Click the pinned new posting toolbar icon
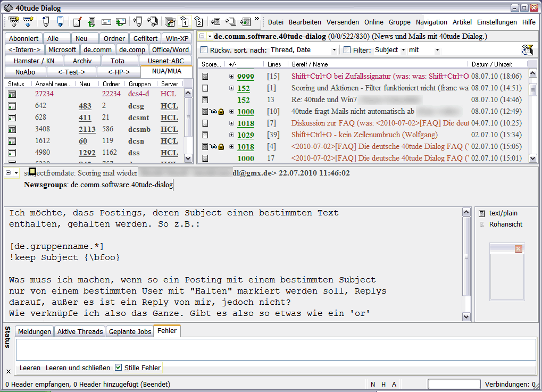This screenshot has height=392, width=542. point(77,22)
